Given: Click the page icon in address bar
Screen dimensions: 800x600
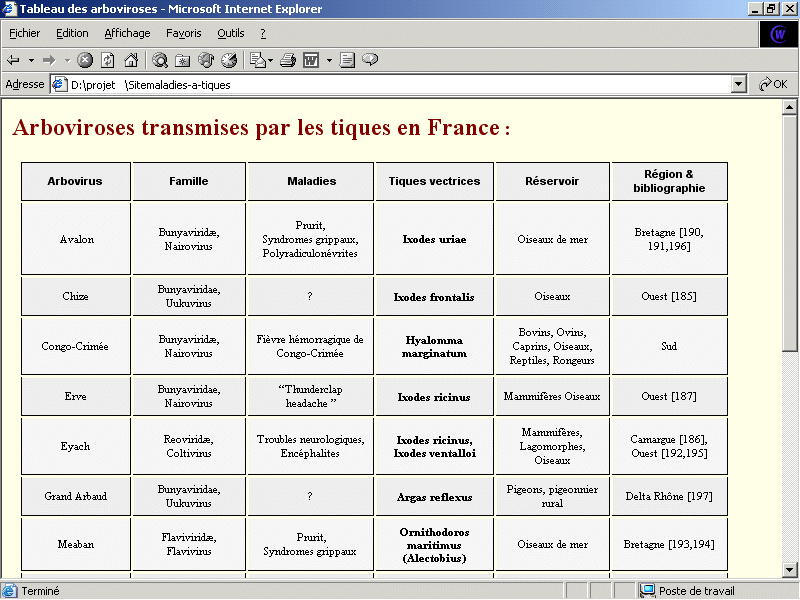Looking at the screenshot, I should [60, 84].
